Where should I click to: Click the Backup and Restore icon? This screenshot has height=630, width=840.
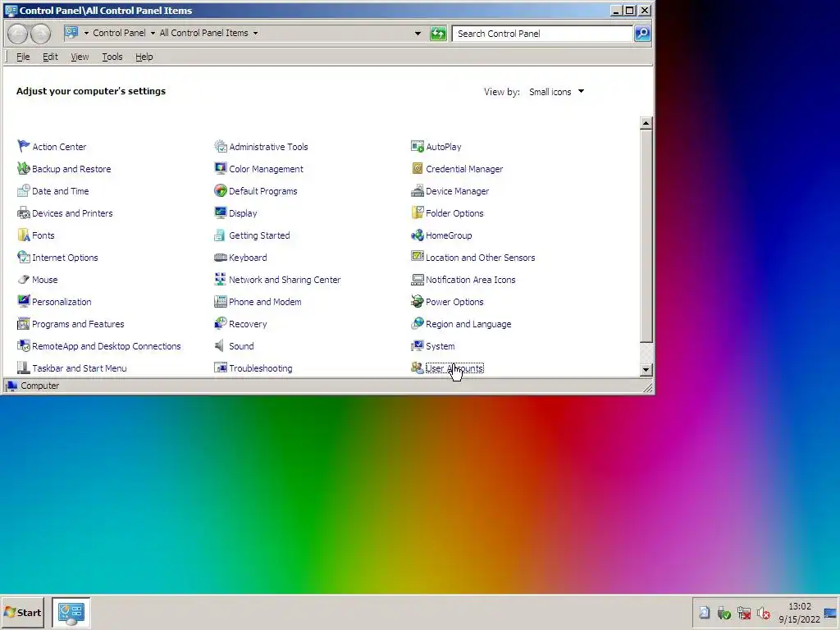point(24,169)
